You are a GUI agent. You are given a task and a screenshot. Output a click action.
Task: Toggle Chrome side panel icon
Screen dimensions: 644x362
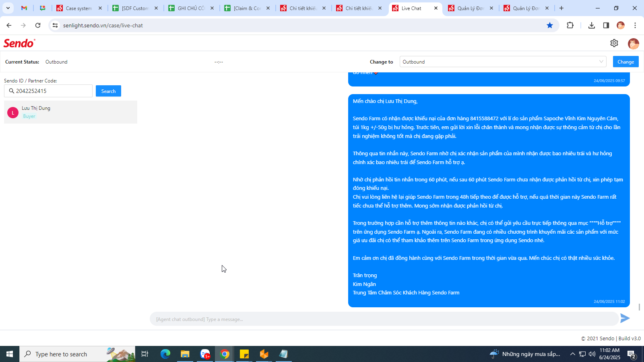click(606, 25)
